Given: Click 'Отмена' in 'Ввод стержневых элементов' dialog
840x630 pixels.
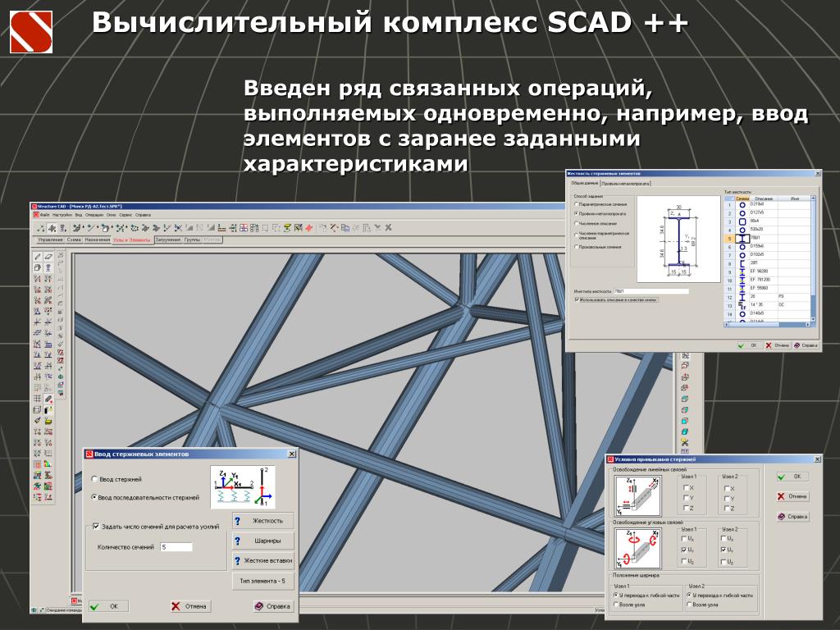Looking at the screenshot, I should (x=190, y=606).
